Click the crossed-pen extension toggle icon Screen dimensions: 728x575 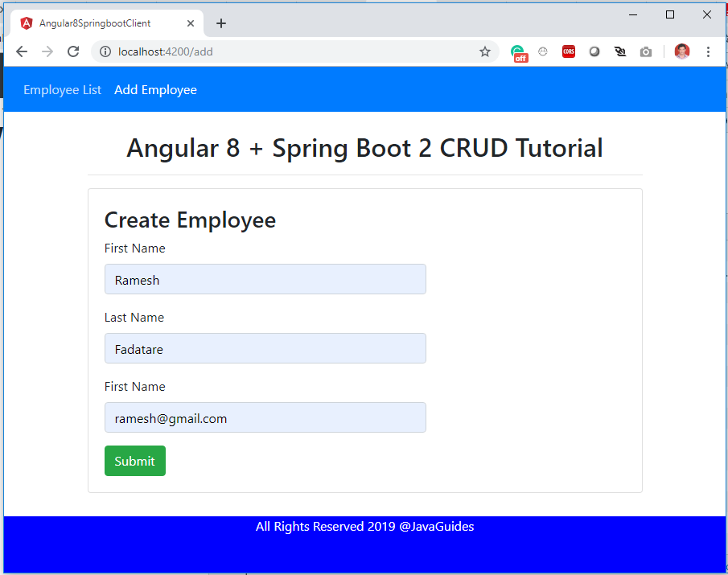coord(620,51)
